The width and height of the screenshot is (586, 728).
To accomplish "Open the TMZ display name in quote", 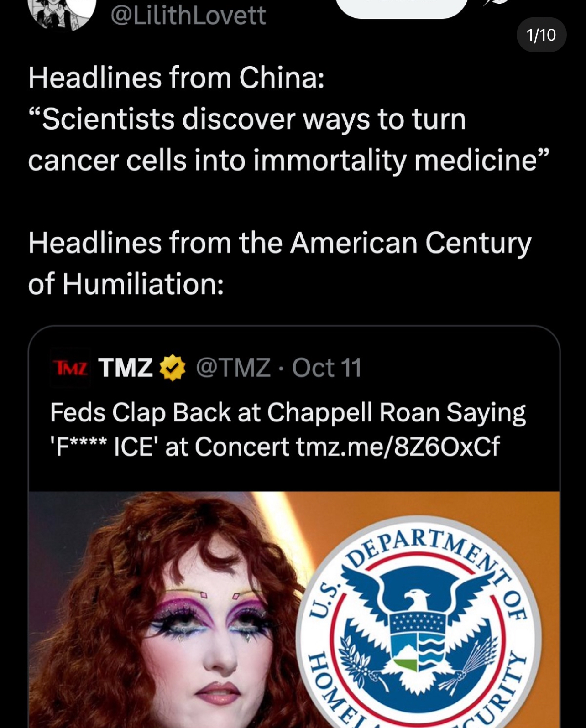I will point(125,368).
